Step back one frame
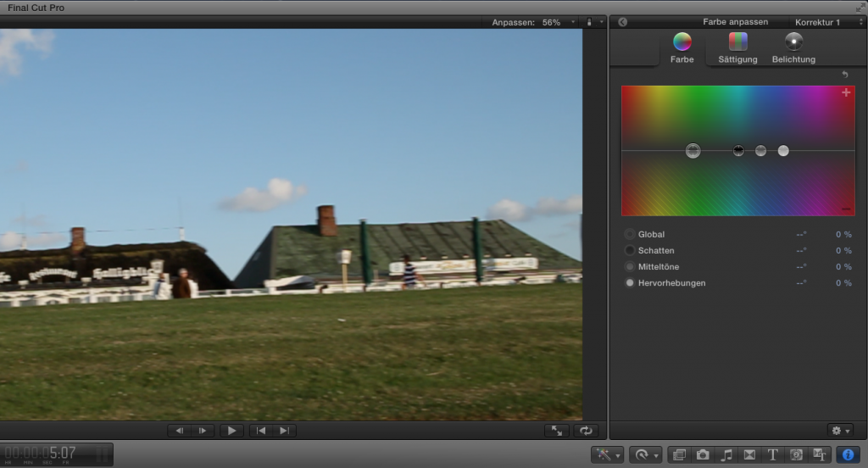This screenshot has width=868, height=468. (x=180, y=431)
